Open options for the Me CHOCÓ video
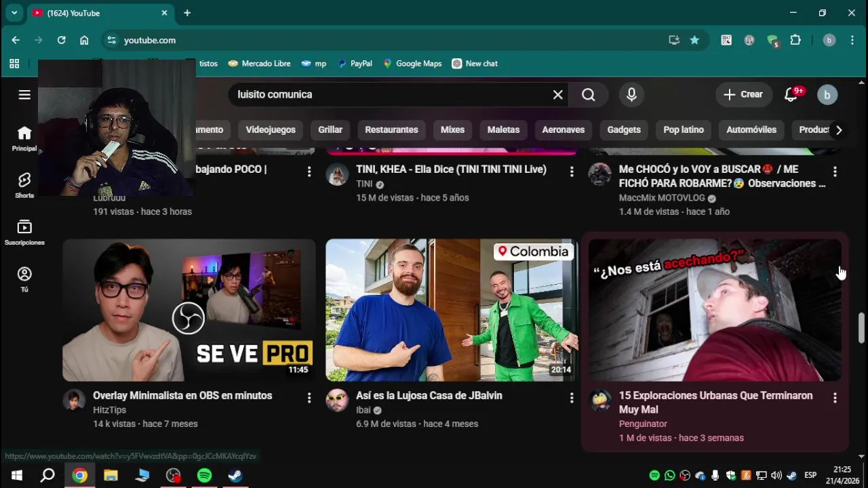Viewport: 868px width, 488px height. pyautogui.click(x=835, y=172)
